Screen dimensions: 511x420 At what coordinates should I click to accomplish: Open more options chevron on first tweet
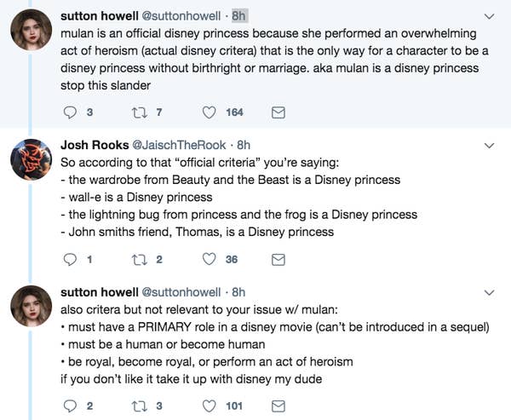pos(490,16)
